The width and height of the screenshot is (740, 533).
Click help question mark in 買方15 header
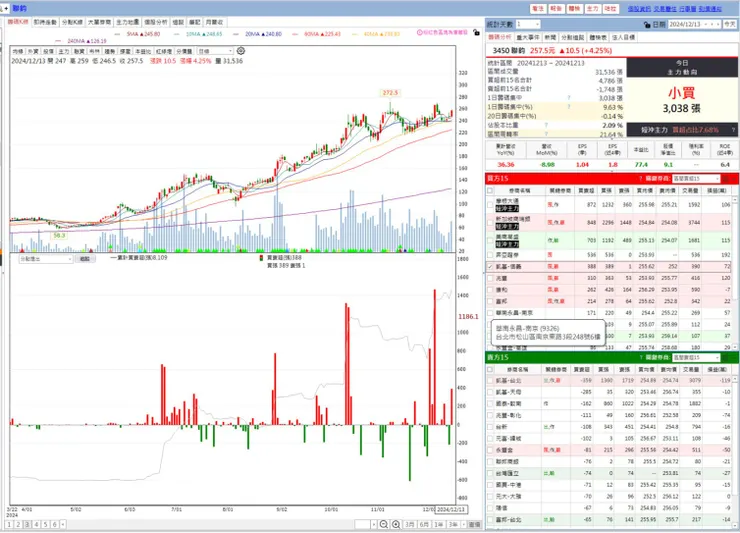(640, 178)
